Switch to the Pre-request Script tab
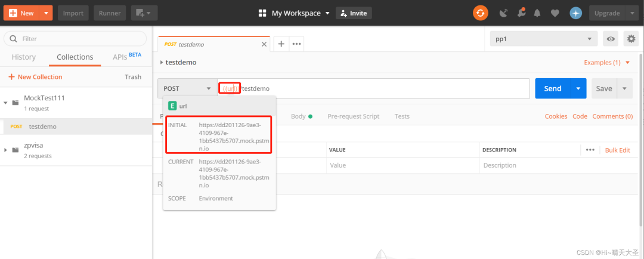 [x=353, y=116]
